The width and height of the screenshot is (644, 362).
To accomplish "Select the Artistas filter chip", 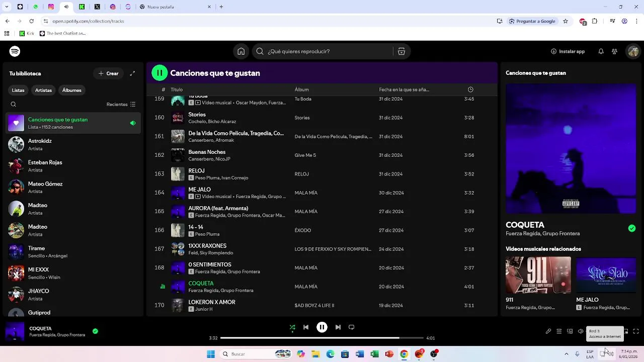I will click(43, 90).
